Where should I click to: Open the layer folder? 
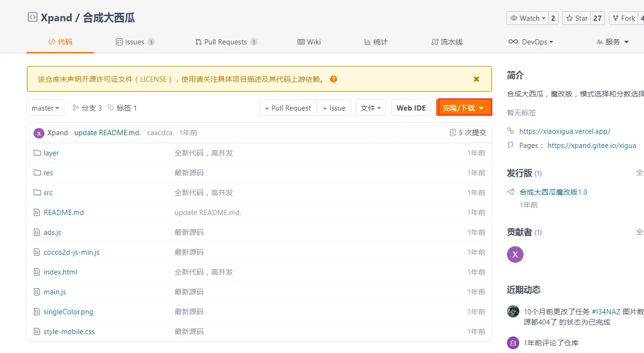coord(51,153)
